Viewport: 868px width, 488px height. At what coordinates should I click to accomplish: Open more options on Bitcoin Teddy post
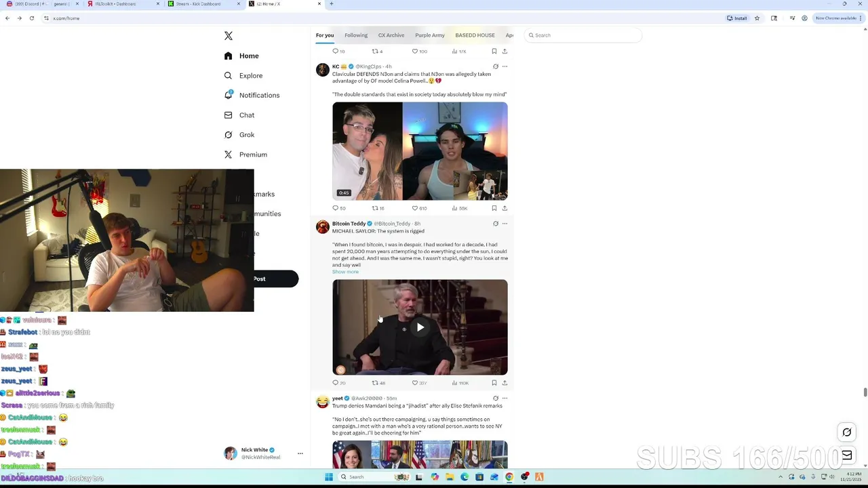click(x=505, y=224)
